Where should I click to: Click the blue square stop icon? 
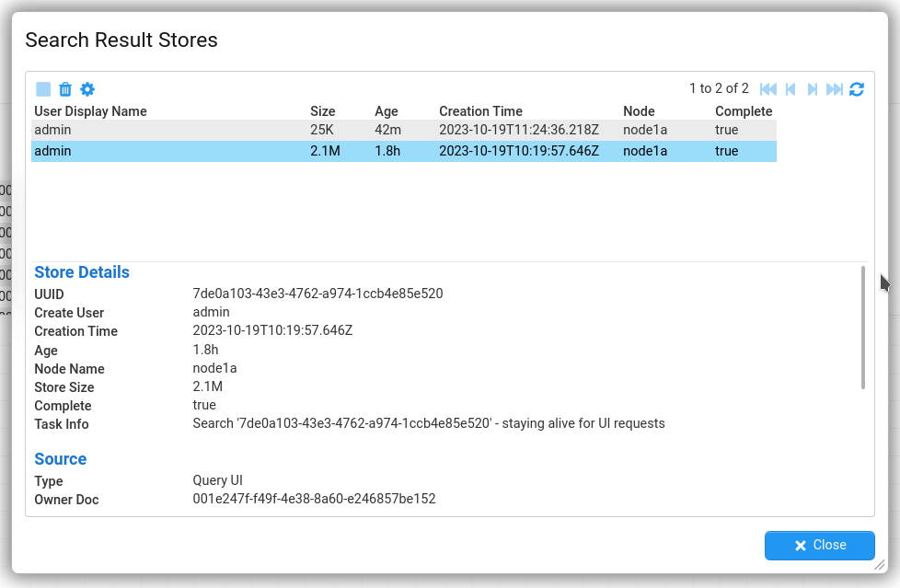43,89
